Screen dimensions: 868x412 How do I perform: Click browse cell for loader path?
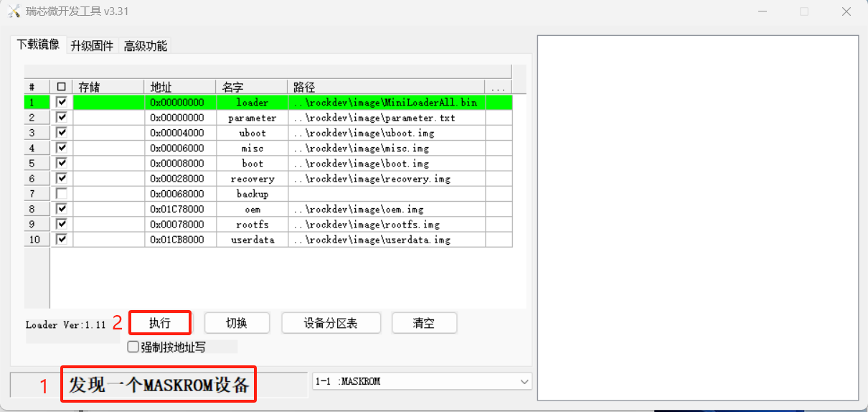pyautogui.click(x=498, y=103)
